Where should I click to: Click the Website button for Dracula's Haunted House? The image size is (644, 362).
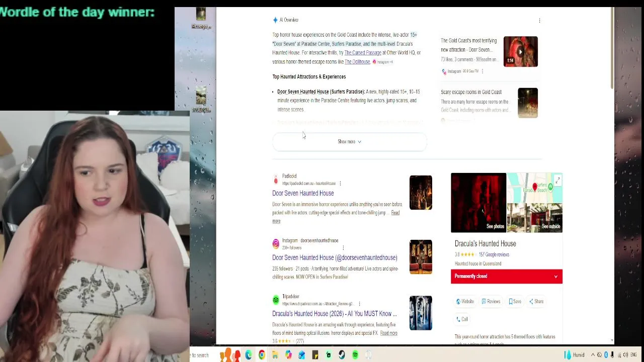tap(465, 301)
